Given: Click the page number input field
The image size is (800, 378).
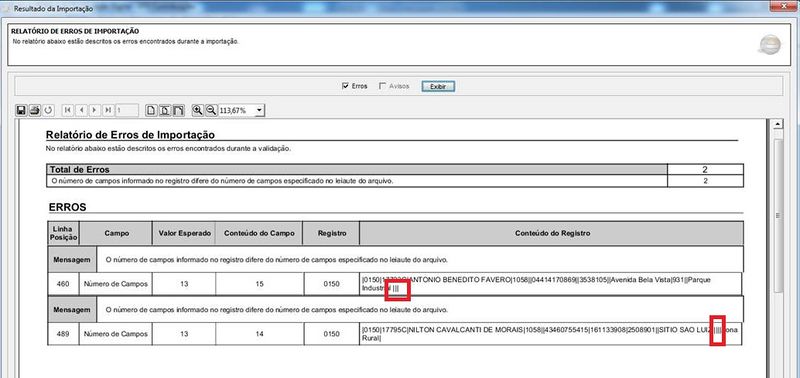Looking at the screenshot, I should coord(127,110).
